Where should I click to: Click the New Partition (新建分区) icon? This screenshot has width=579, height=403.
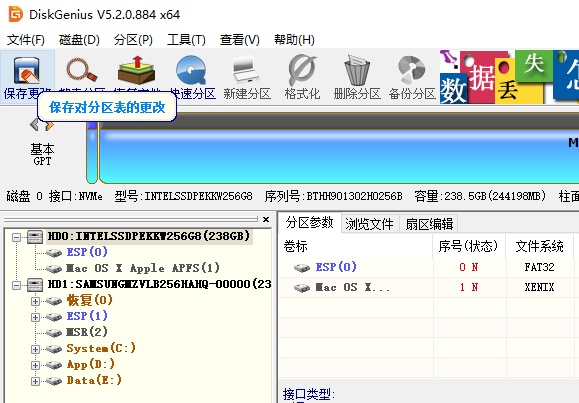(x=247, y=70)
